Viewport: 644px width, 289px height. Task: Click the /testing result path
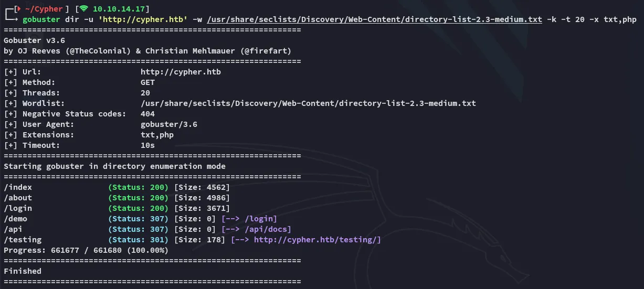pyautogui.click(x=22, y=240)
